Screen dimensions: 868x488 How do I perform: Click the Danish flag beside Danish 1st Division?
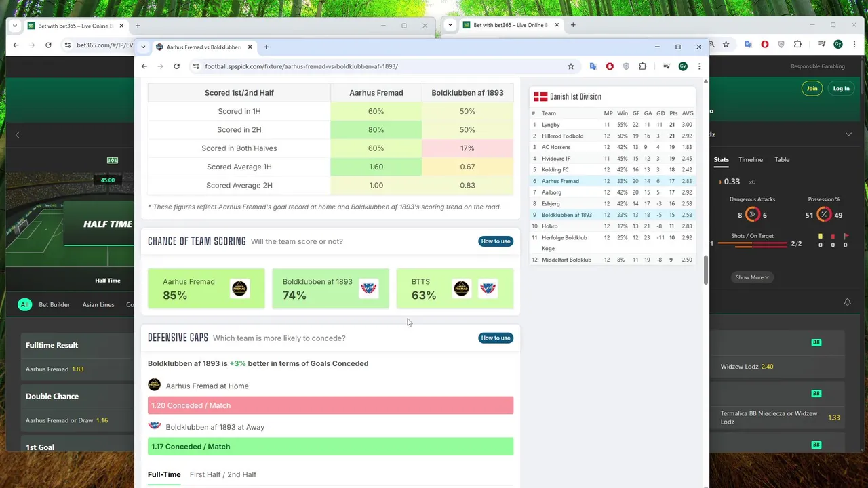coord(540,96)
